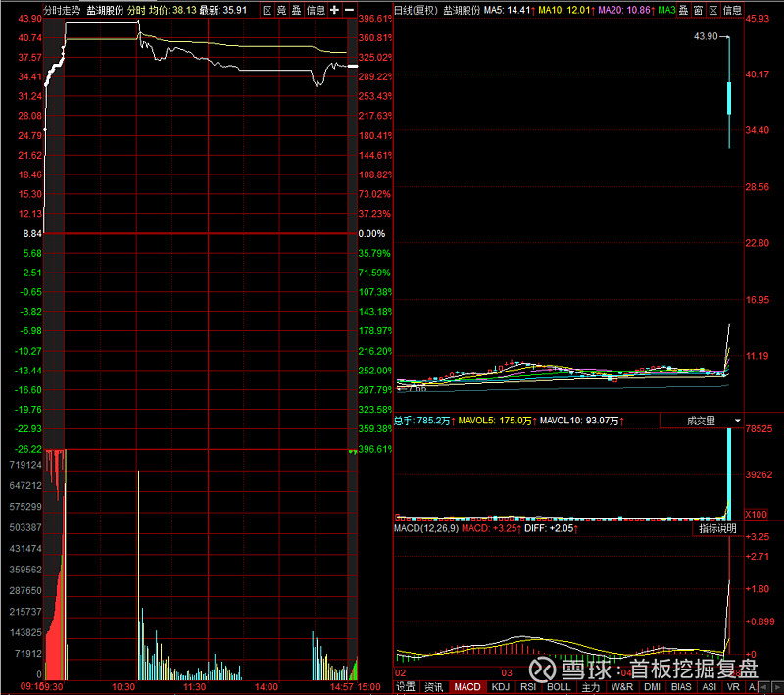Switch to the BOLL indicator tab
This screenshot has width=784, height=695.
pos(559,687)
